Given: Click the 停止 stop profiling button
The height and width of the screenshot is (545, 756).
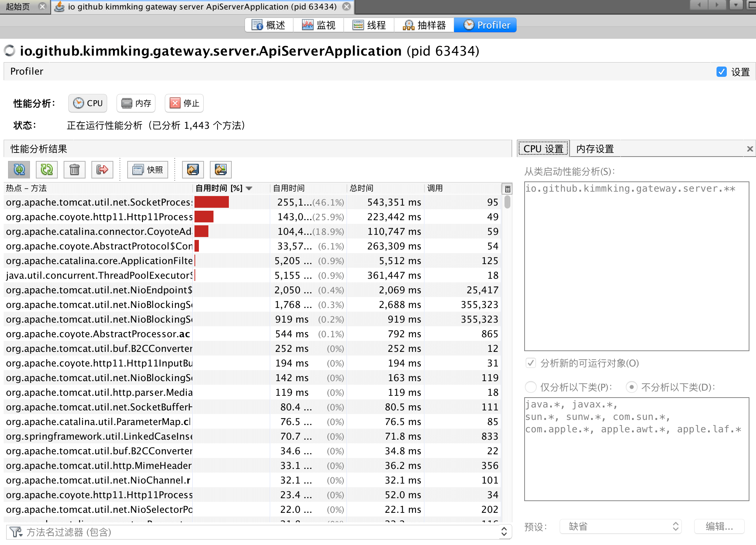Looking at the screenshot, I should 184,103.
